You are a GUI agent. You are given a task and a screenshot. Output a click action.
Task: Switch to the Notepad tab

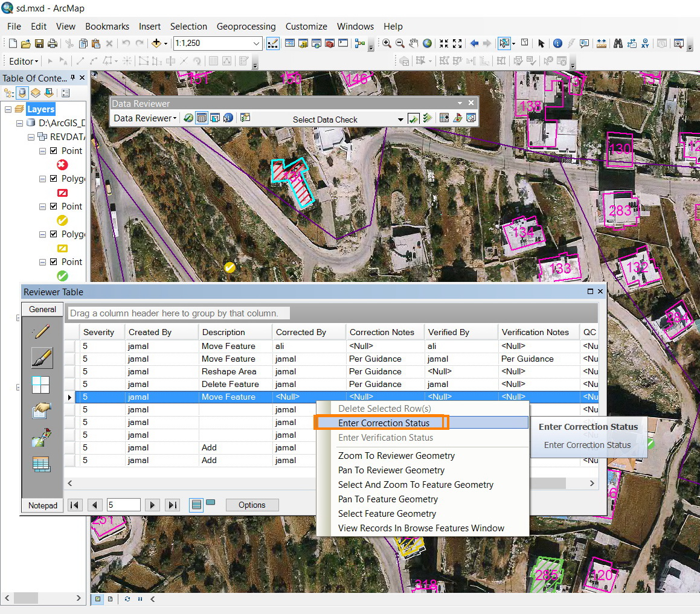[42, 505]
